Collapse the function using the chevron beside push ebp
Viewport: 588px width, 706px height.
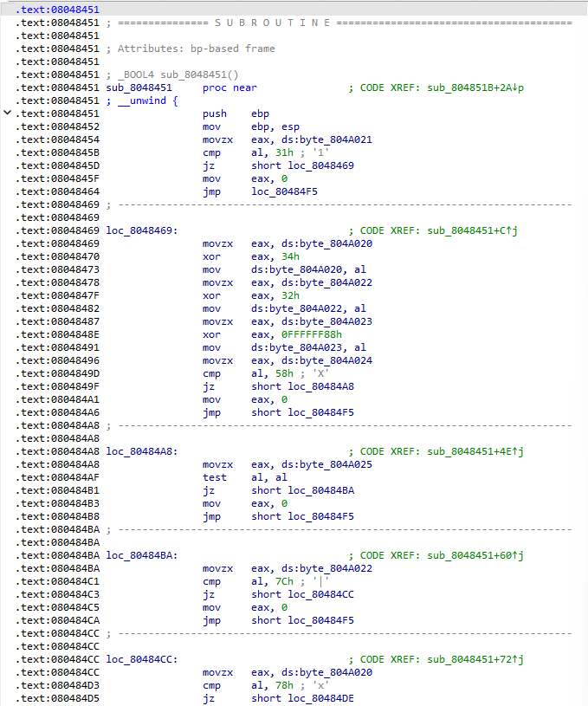[x=7, y=113]
